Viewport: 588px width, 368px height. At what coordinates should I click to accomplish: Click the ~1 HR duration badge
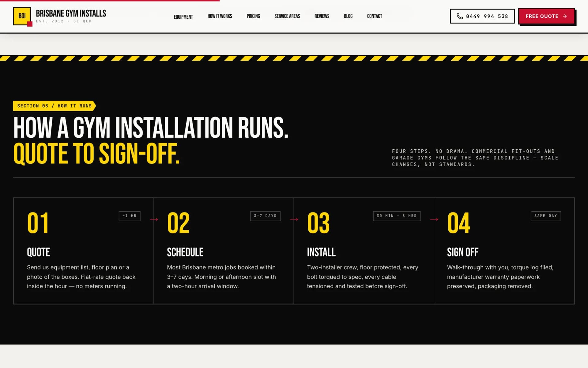pyautogui.click(x=130, y=216)
